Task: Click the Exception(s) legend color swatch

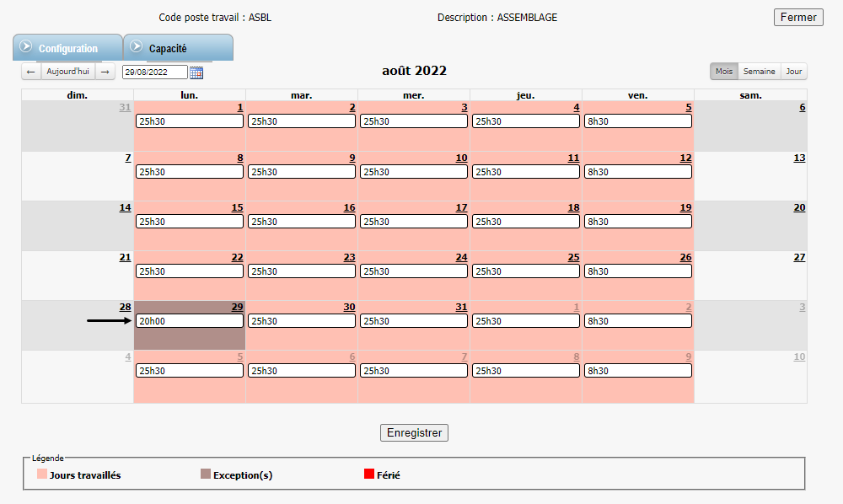Action: 205,475
